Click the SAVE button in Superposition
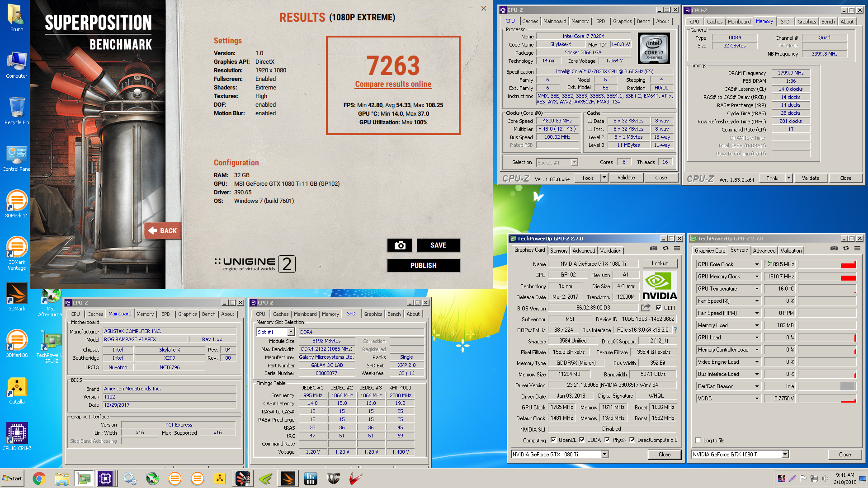The image size is (868, 488). pos(438,245)
